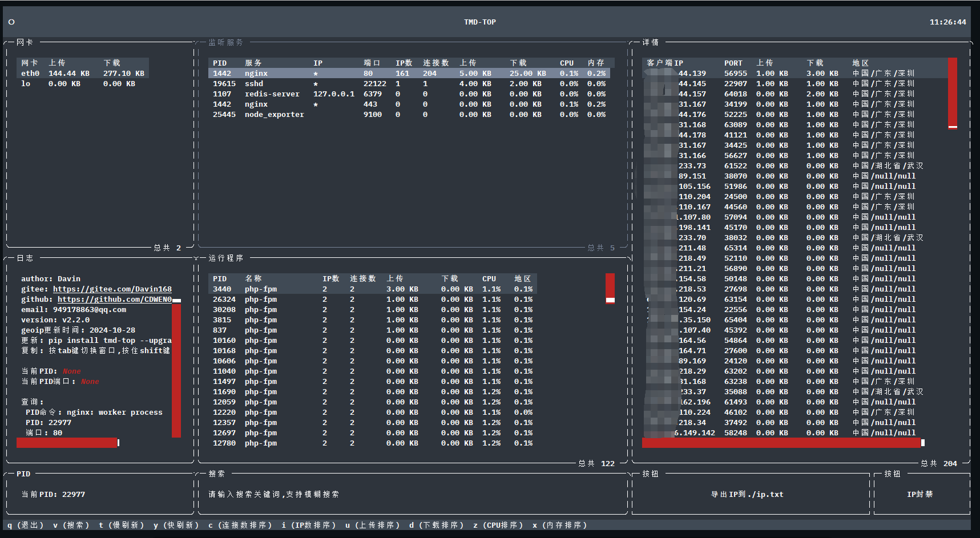
Task: Click the IP封禁 ban button
Action: [x=920, y=495]
